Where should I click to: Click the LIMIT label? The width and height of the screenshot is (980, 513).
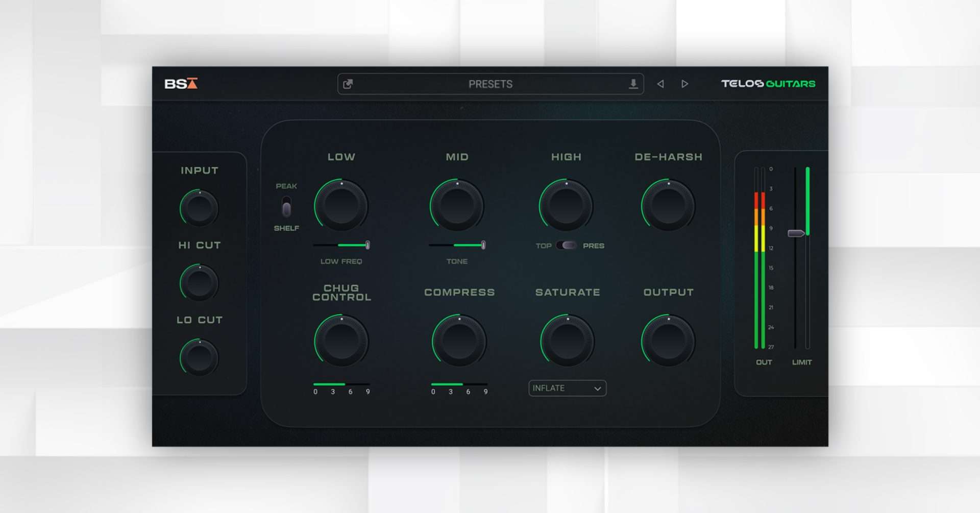coord(802,362)
